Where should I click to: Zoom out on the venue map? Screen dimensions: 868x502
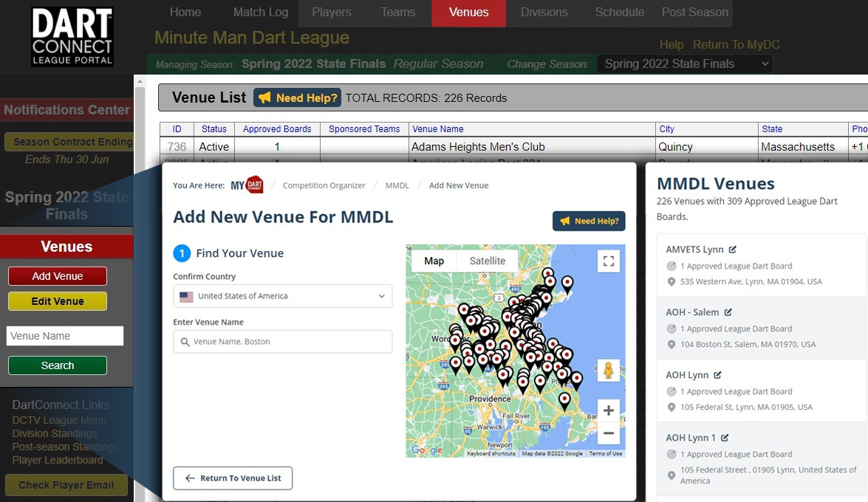pyautogui.click(x=609, y=433)
